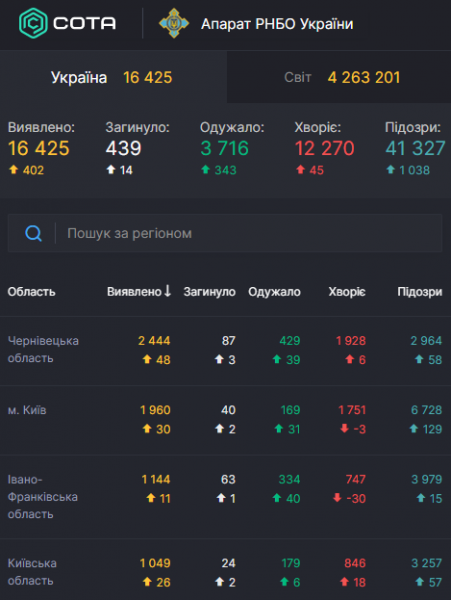Click Kyiv oblast detected value 1 049
This screenshot has height=600, width=451.
pos(155,563)
